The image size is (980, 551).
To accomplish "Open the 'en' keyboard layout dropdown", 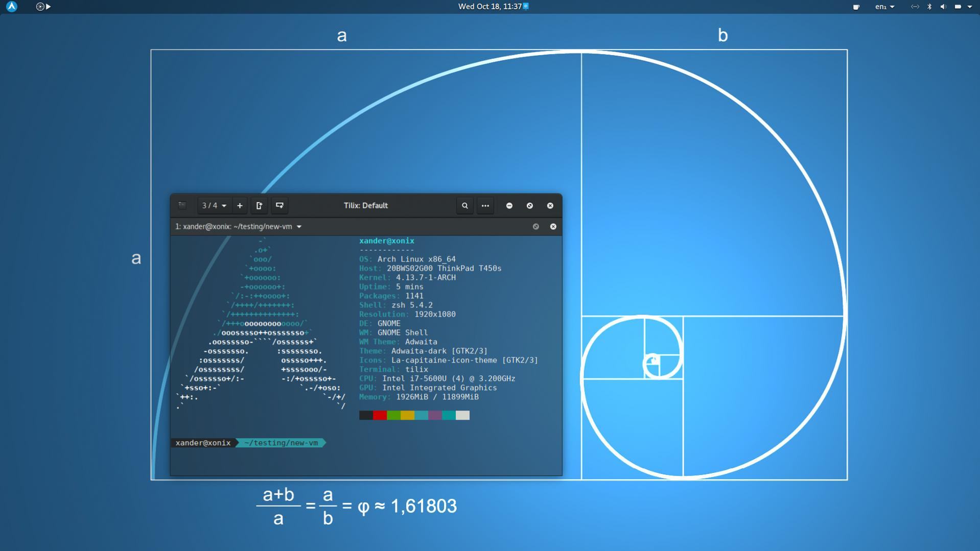I will pos(884,7).
